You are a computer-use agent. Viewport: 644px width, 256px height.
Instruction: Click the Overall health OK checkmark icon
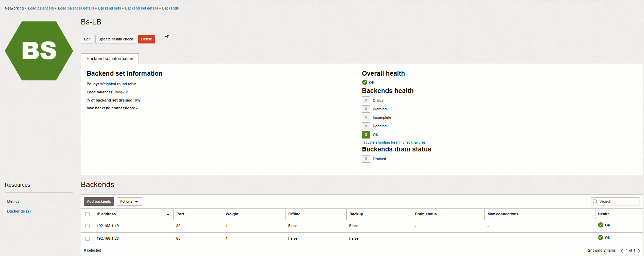tap(365, 83)
